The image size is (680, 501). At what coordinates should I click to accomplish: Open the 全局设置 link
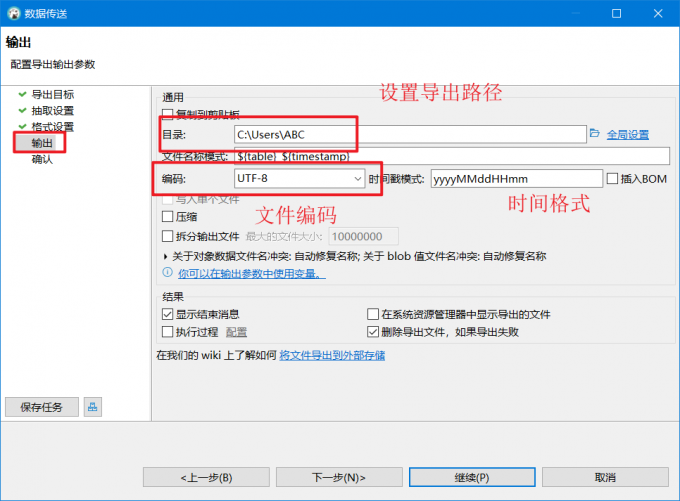[627, 134]
